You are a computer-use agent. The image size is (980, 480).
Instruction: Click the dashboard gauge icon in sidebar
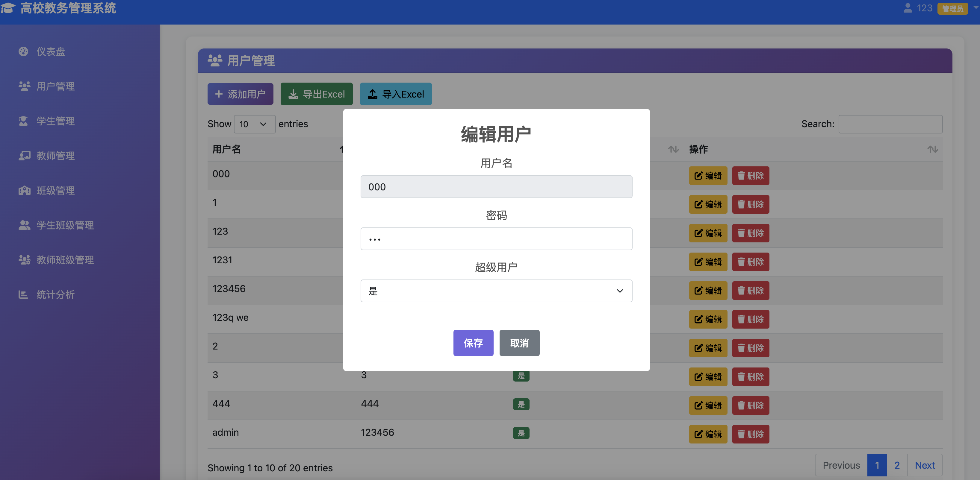[24, 51]
